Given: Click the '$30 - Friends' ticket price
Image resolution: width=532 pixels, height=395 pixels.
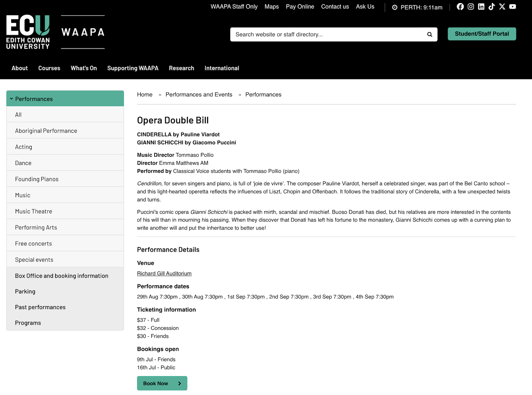Looking at the screenshot, I should 153,336.
